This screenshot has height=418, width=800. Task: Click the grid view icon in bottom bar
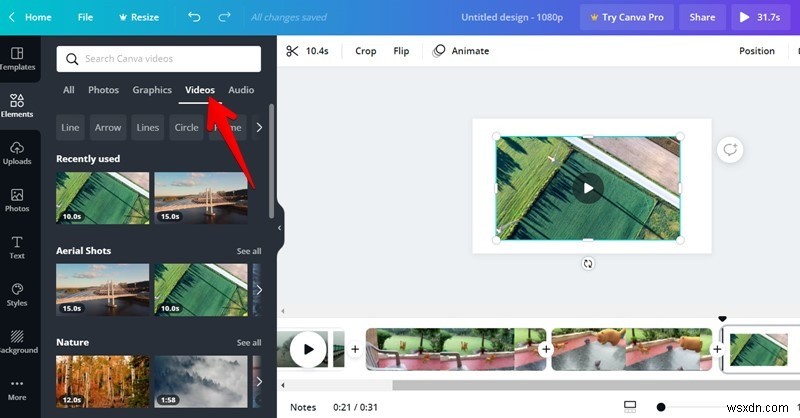630,406
